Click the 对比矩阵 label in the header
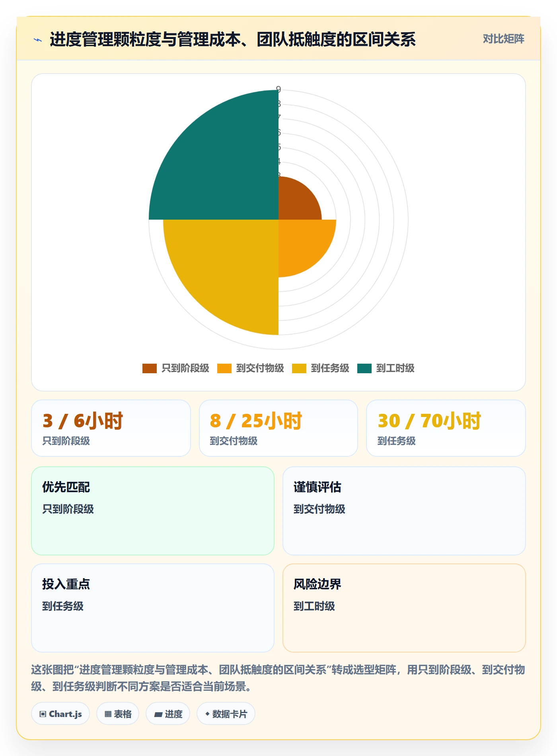This screenshot has height=756, width=557. point(504,39)
